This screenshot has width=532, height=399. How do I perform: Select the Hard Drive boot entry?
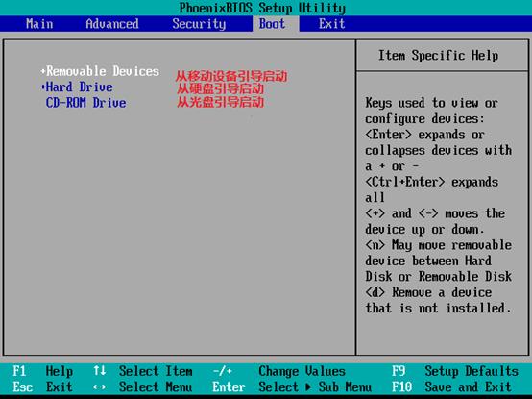coord(80,87)
